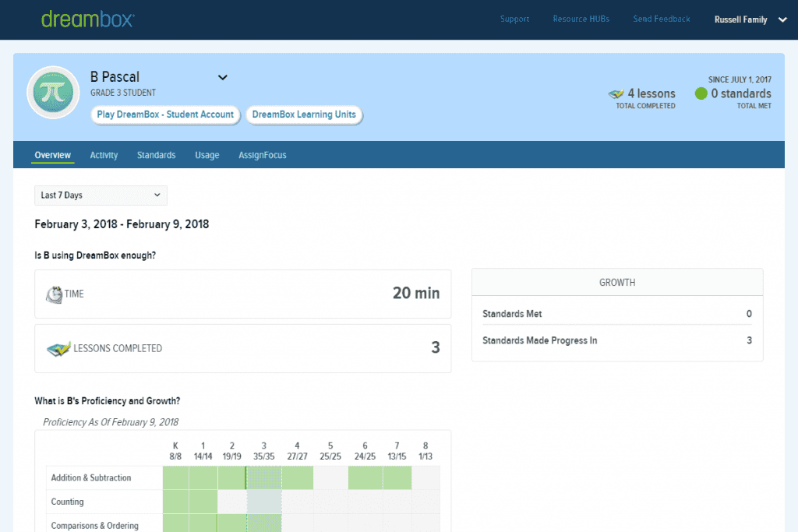
Task: Click the Proficiency As Of February 9 caption
Action: tap(111, 422)
